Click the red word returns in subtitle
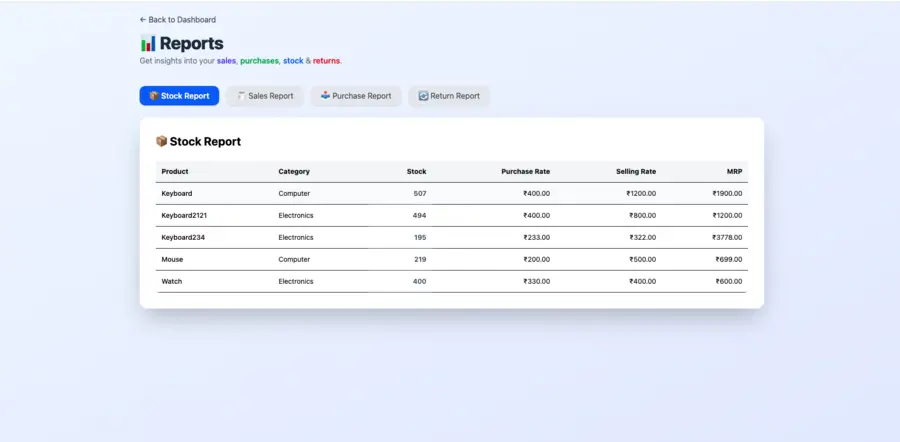 tap(326, 60)
